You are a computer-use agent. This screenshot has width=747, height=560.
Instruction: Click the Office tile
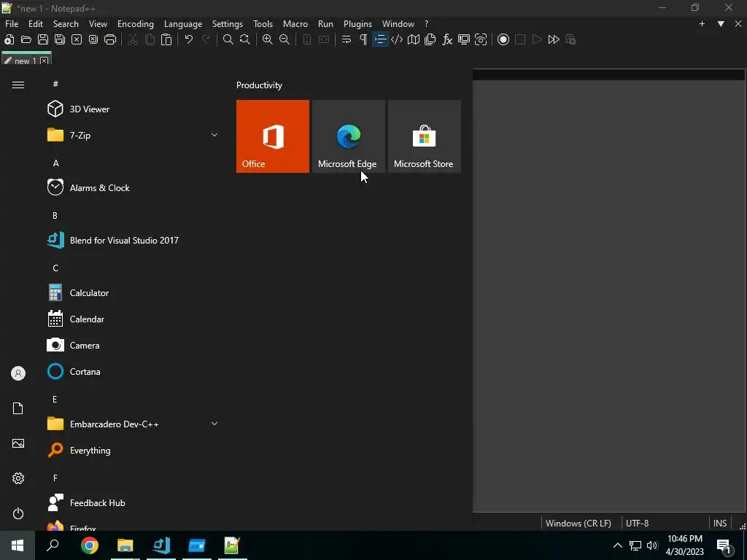tap(273, 136)
